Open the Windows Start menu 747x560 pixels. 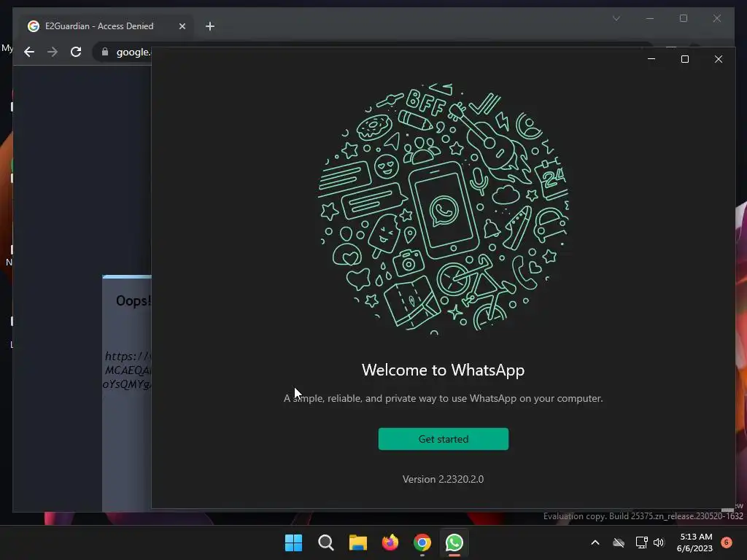pyautogui.click(x=293, y=542)
